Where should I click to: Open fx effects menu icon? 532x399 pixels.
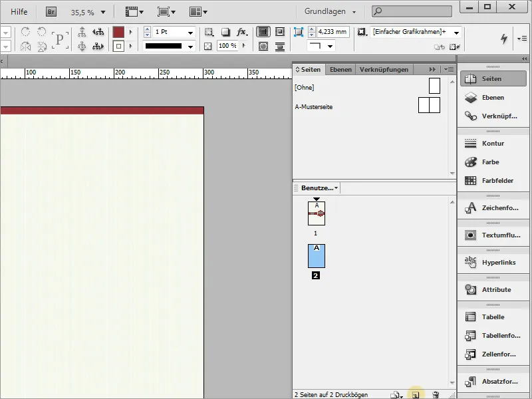point(242,32)
